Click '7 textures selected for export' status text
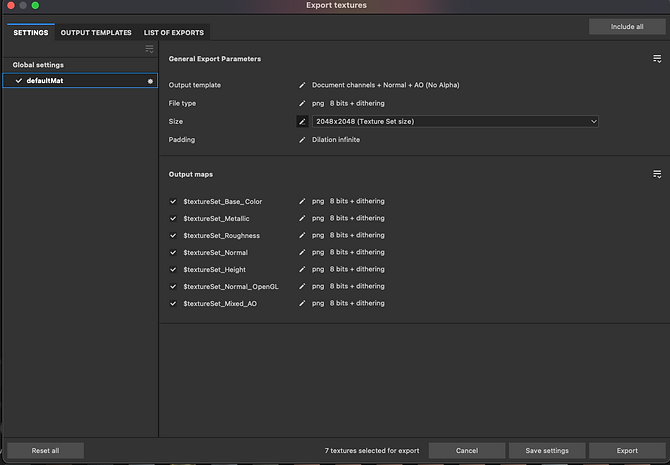 click(372, 450)
